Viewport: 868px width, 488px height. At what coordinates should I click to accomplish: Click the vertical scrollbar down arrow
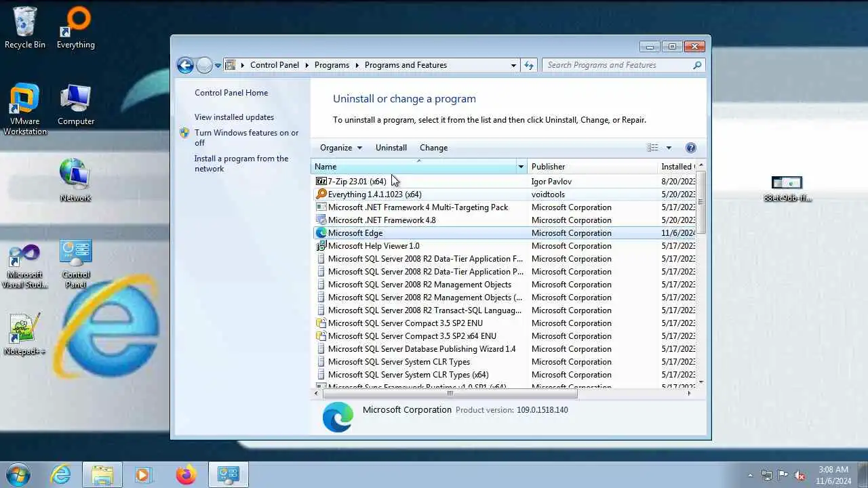701,382
